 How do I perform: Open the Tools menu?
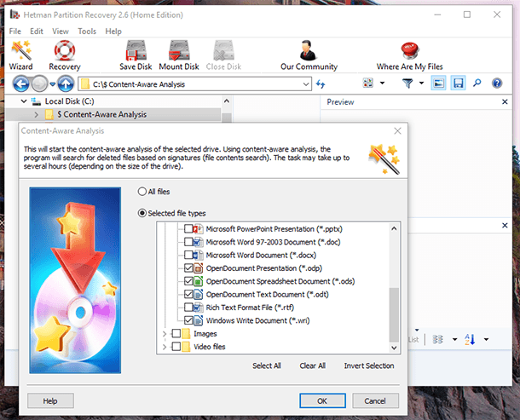pyautogui.click(x=87, y=32)
